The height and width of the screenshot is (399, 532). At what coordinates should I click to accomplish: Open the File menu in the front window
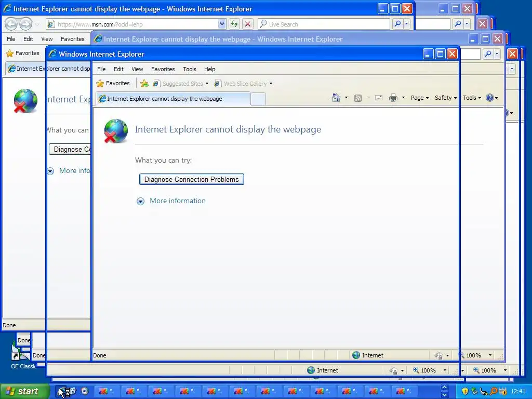point(101,69)
